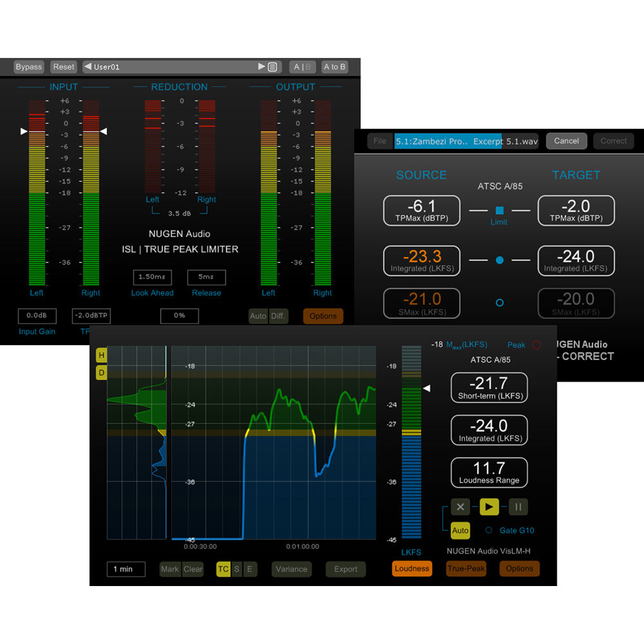The width and height of the screenshot is (644, 644).
Task: Pause the VisLM loudness measurement
Action: pos(518,507)
